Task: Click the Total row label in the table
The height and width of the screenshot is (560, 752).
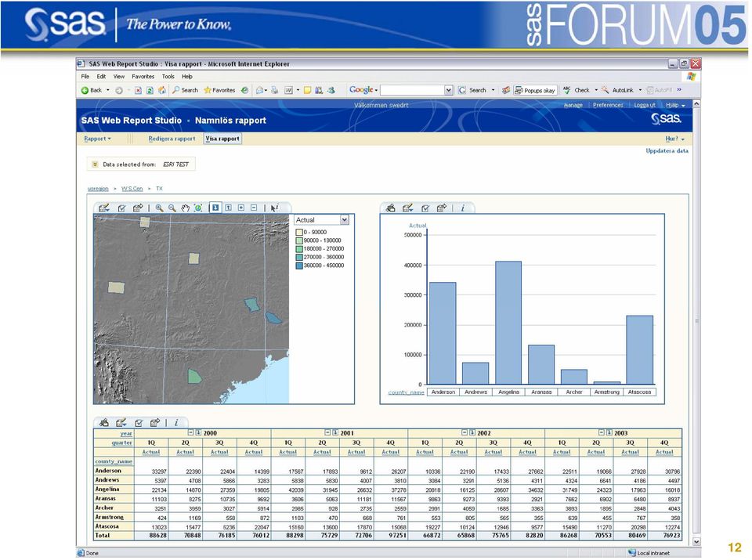Action: click(x=103, y=536)
